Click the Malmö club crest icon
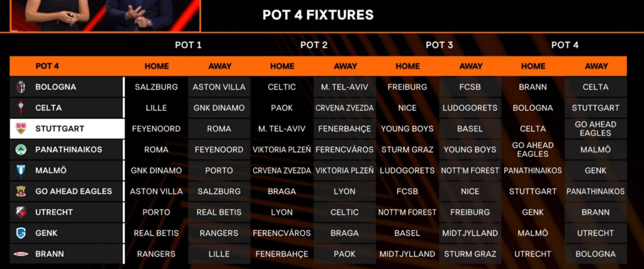The width and height of the screenshot is (644, 269). [21, 170]
